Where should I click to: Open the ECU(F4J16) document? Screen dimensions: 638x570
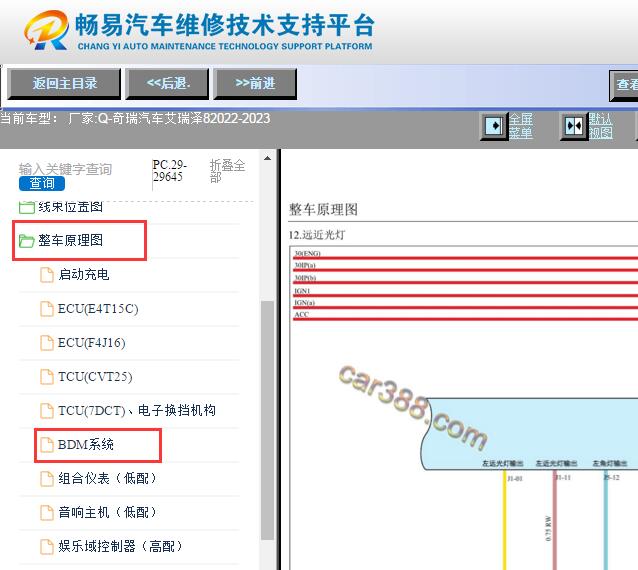click(x=92, y=343)
